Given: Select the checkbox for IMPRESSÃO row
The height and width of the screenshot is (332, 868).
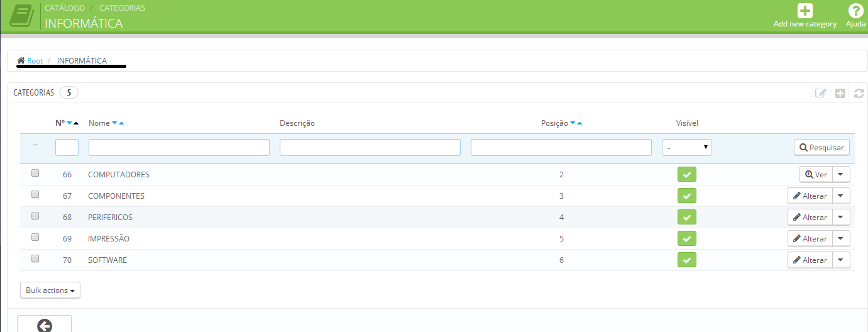Looking at the screenshot, I should click(35, 237).
